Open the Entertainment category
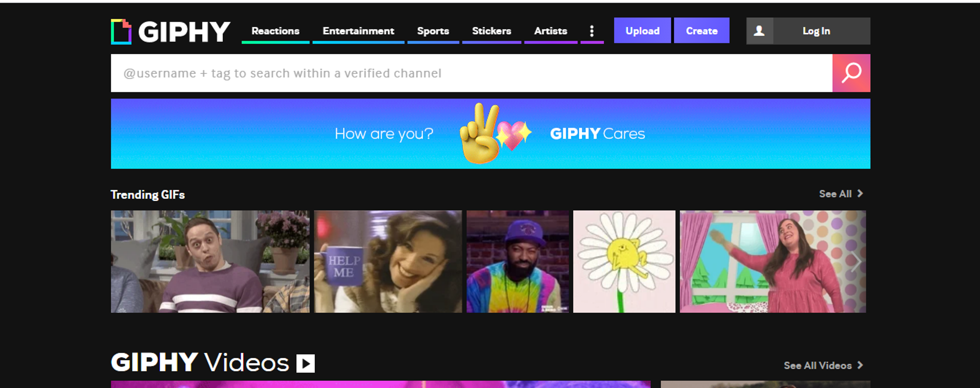This screenshot has width=980, height=388. pos(358,31)
